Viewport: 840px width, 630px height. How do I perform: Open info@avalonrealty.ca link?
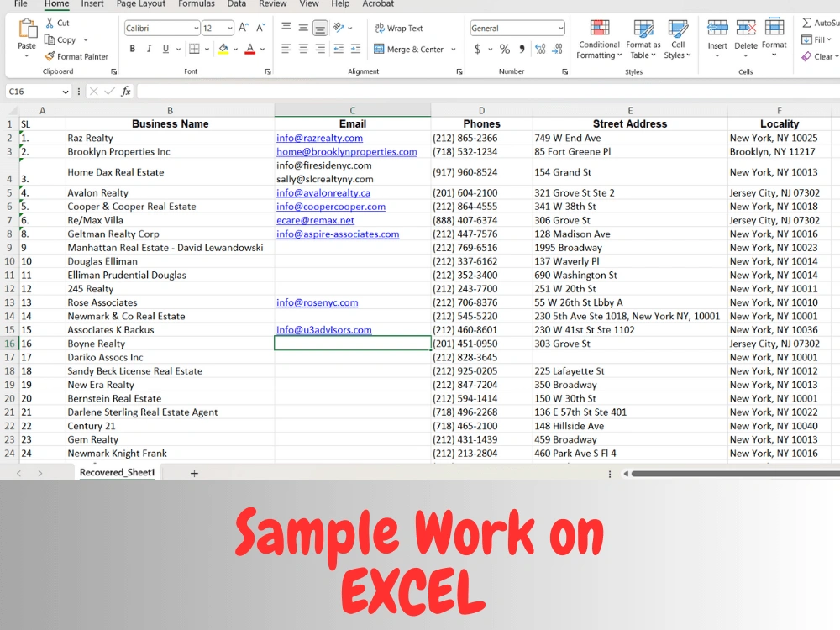323,193
